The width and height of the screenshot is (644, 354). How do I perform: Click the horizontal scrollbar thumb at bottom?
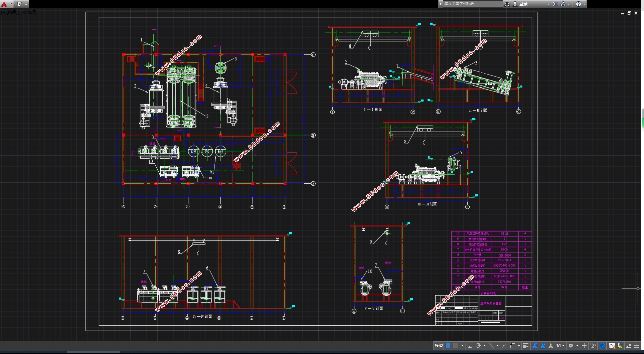pos(94,352)
